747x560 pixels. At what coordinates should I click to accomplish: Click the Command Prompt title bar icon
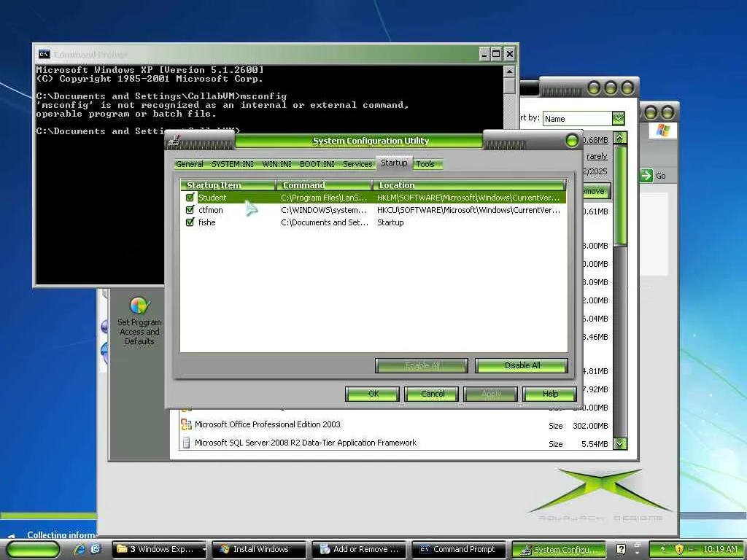pos(44,54)
